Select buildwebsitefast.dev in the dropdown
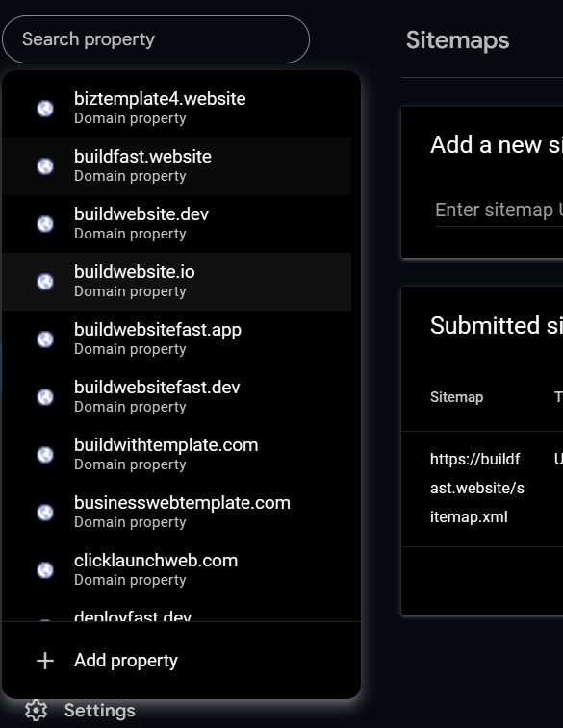The height and width of the screenshot is (728, 563). 176,397
